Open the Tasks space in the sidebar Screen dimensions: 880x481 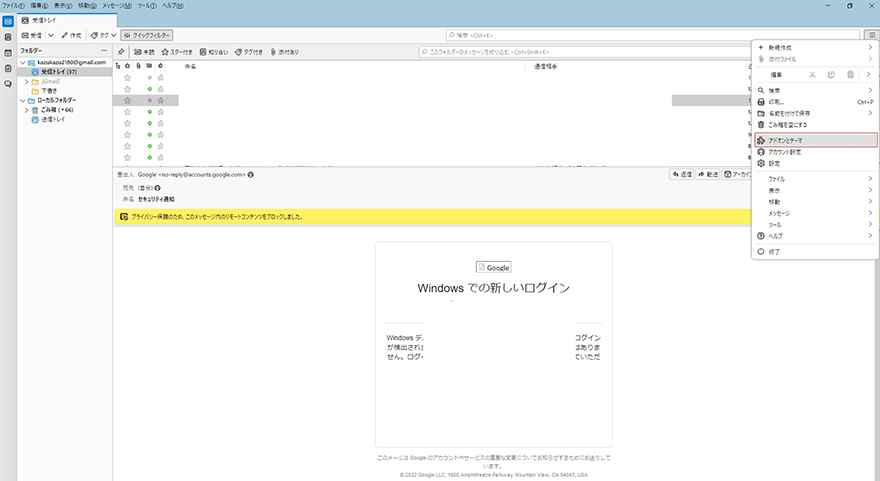pyautogui.click(x=8, y=68)
